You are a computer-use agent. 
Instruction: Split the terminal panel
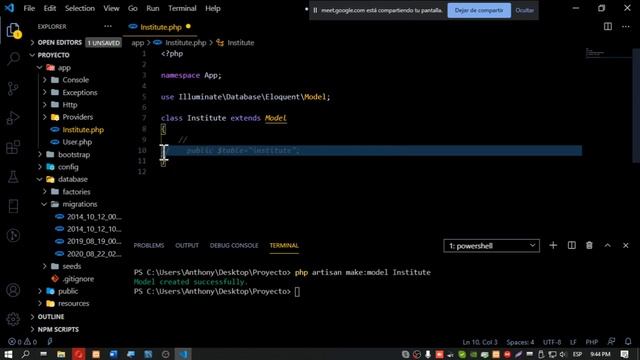pos(571,245)
